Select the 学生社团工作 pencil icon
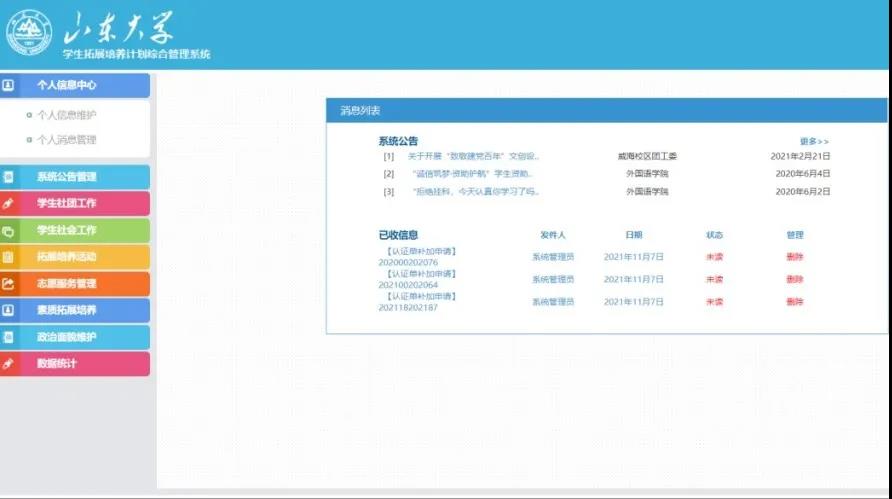Viewport: 892px width, 499px height. pos(9,204)
